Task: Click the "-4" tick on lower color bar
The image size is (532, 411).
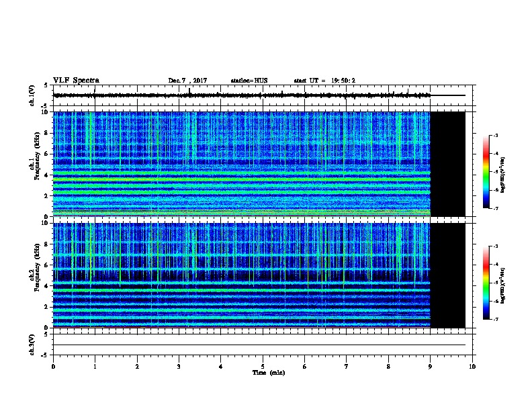Action: tap(496, 265)
